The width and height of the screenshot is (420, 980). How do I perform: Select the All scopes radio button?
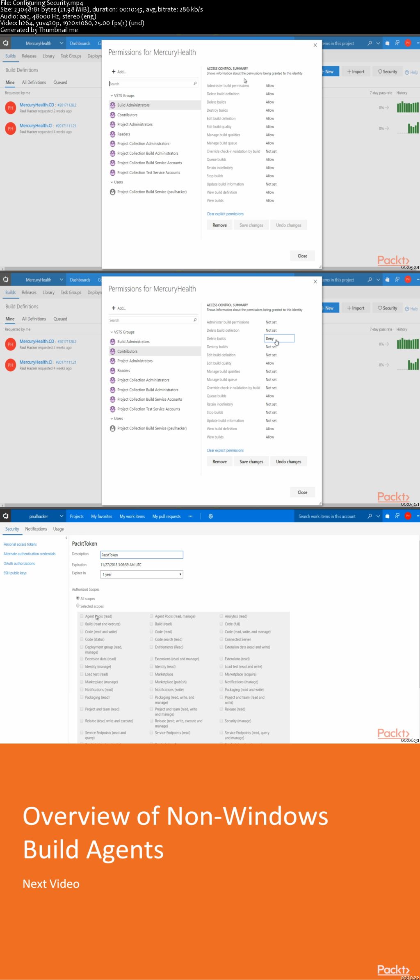coord(78,598)
